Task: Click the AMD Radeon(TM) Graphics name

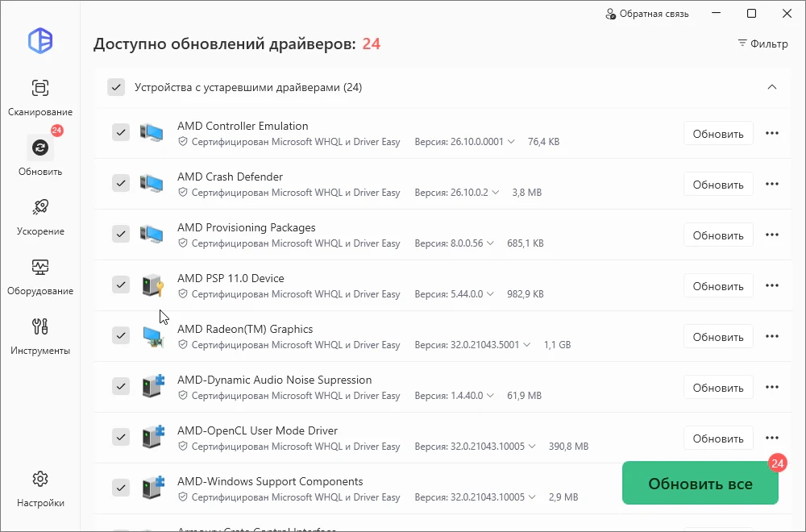Action: point(245,329)
